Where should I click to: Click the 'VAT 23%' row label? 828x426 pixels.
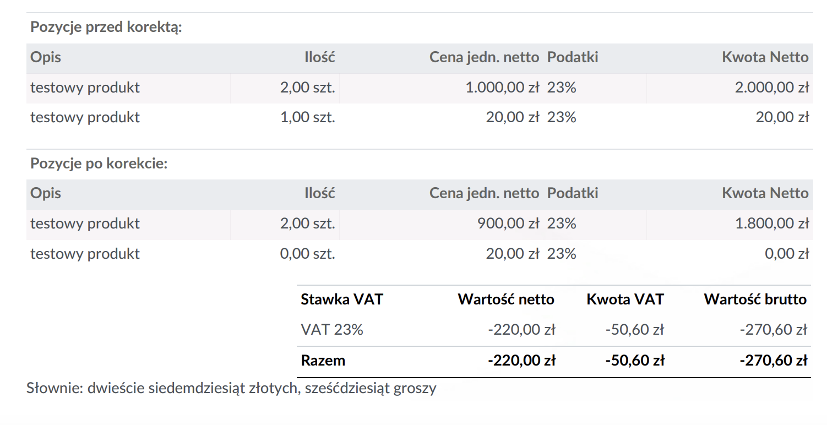point(332,330)
